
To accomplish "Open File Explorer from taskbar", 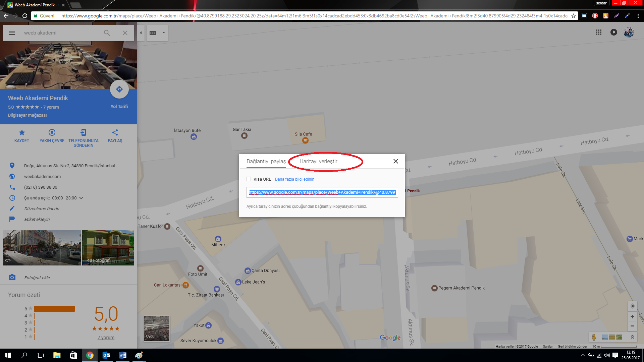I will click(x=57, y=355).
